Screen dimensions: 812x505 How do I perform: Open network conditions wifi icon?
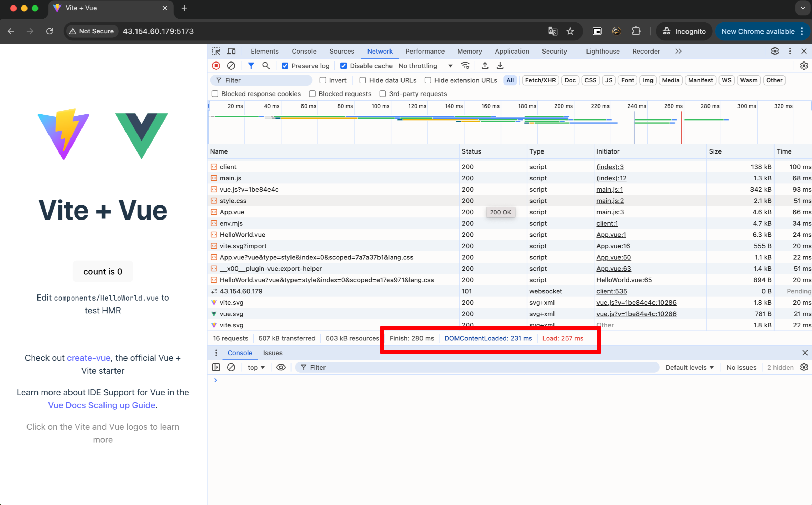tap(465, 66)
